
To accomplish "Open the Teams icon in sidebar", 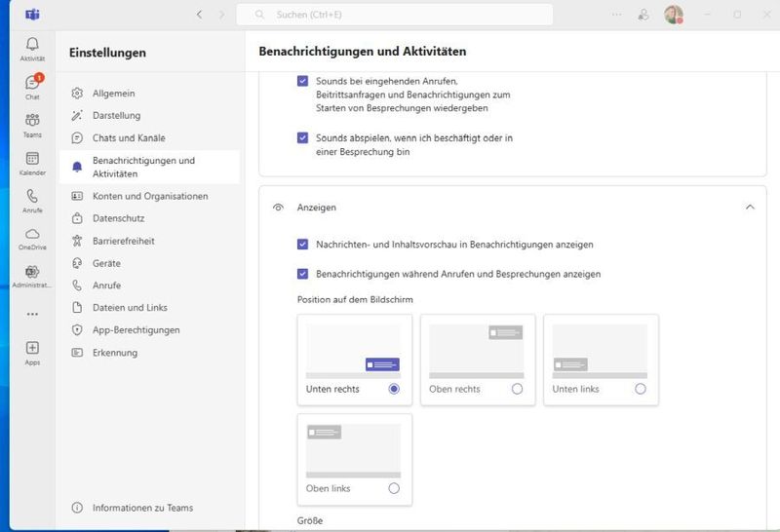I will 32,122.
